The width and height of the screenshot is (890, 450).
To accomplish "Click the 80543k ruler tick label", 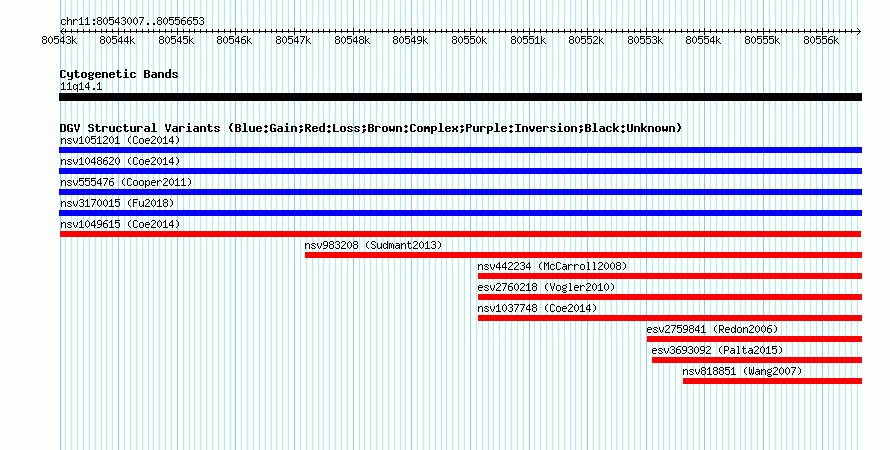I will coord(59,40).
